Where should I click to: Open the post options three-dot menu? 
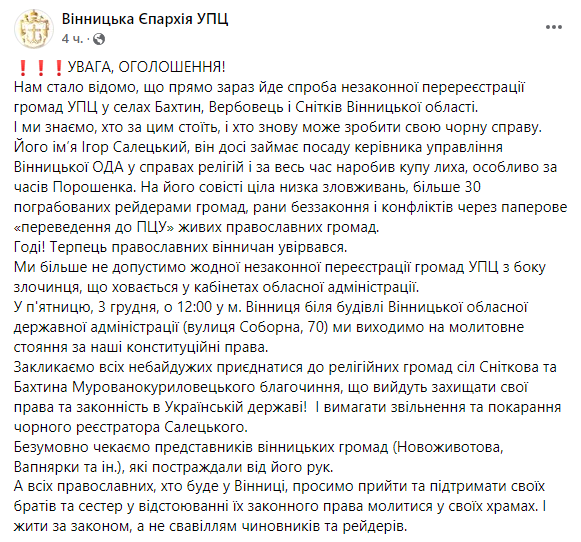pos(554,27)
